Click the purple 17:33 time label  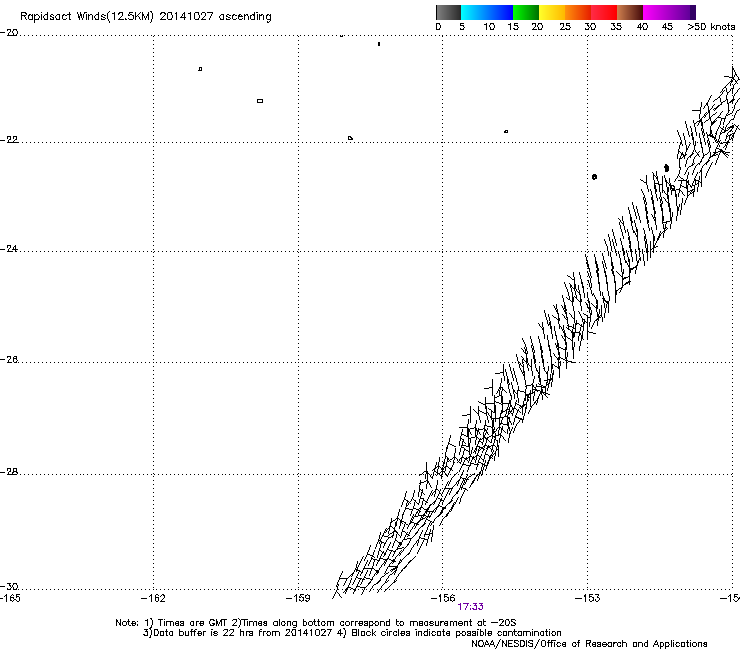(x=470, y=607)
